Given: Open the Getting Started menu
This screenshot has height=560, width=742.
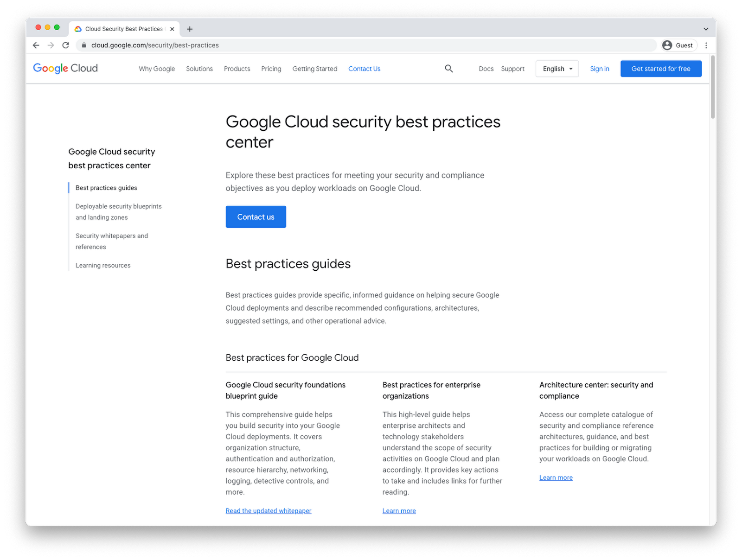Looking at the screenshot, I should pyautogui.click(x=315, y=69).
